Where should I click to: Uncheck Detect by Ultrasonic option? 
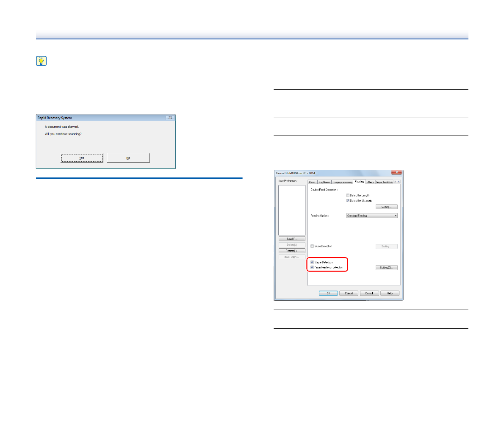point(348,201)
